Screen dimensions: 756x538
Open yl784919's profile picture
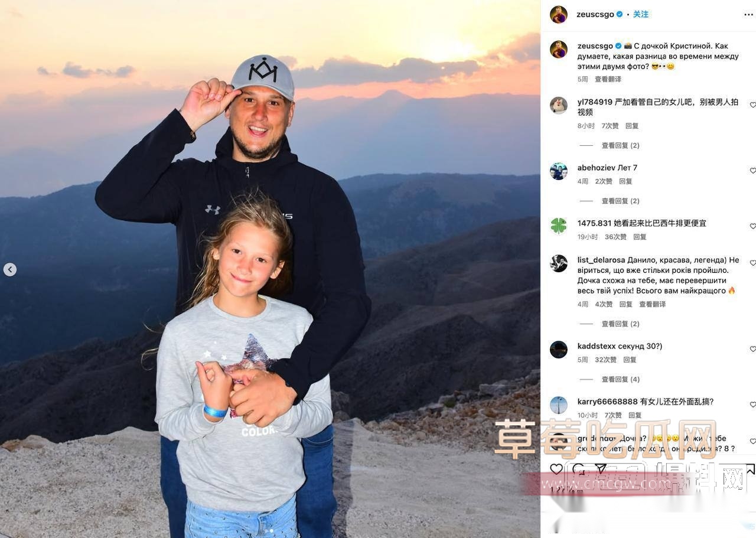(x=559, y=105)
